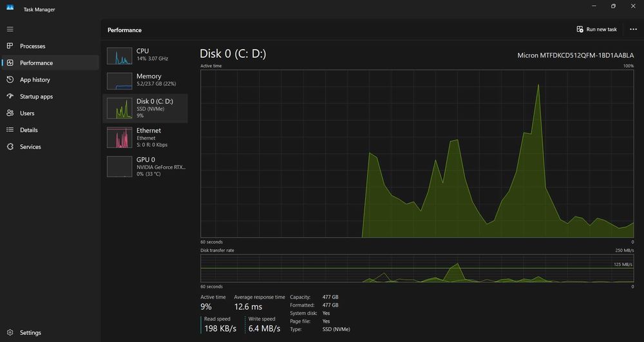The height and width of the screenshot is (342, 644).
Task: Click the 250 MB/s scale label
Action: 624,250
